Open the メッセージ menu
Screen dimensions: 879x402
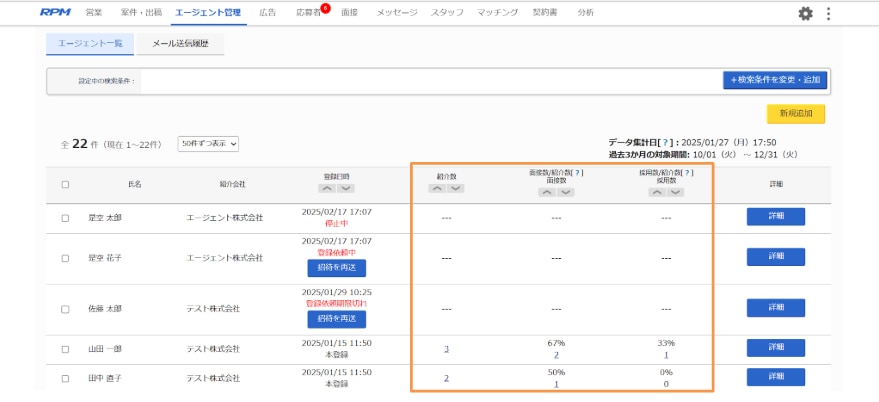coord(397,12)
